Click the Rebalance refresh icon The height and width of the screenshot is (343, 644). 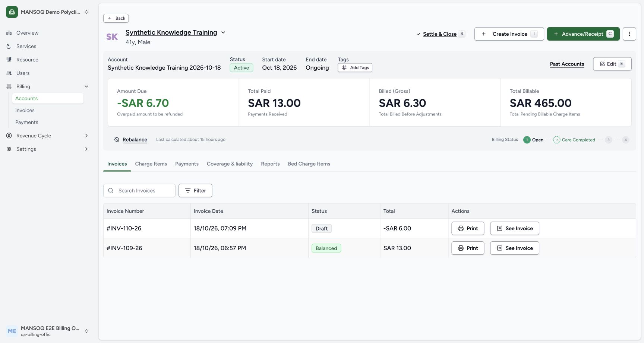[x=117, y=140]
